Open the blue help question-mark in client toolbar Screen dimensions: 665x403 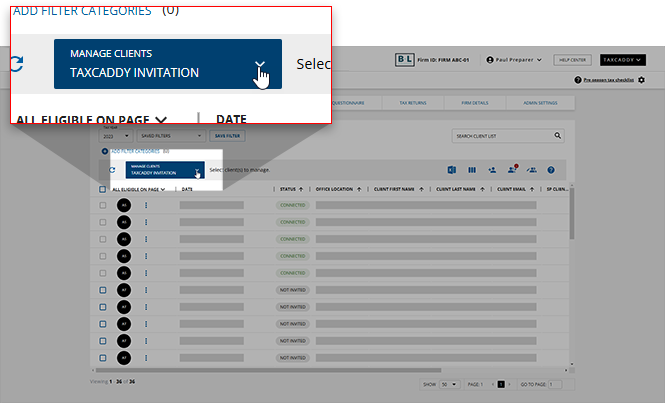point(551,170)
